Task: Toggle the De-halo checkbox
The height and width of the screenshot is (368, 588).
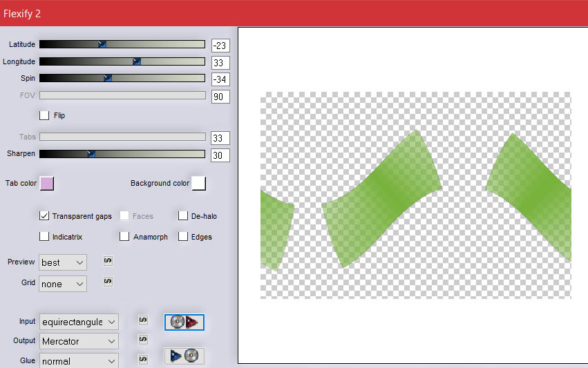Action: click(183, 216)
